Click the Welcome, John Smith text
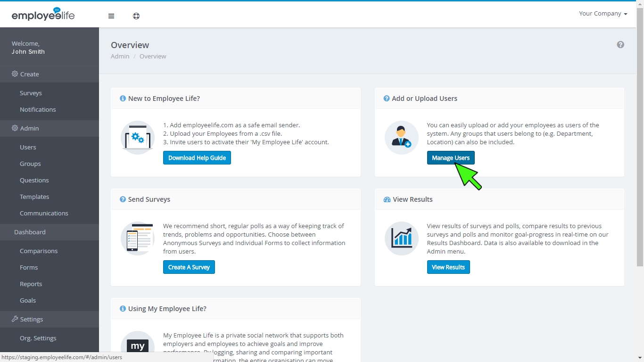Image resolution: width=644 pixels, height=362 pixels. coord(28,48)
